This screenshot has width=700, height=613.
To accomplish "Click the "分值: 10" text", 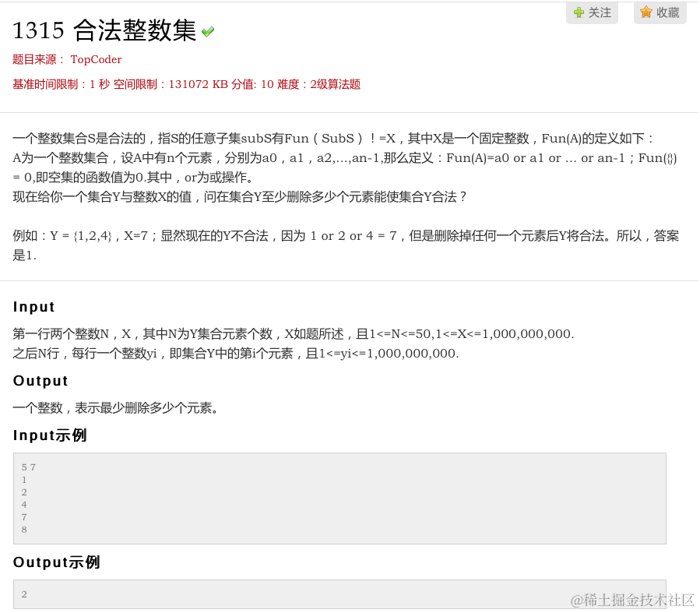I will (x=252, y=84).
